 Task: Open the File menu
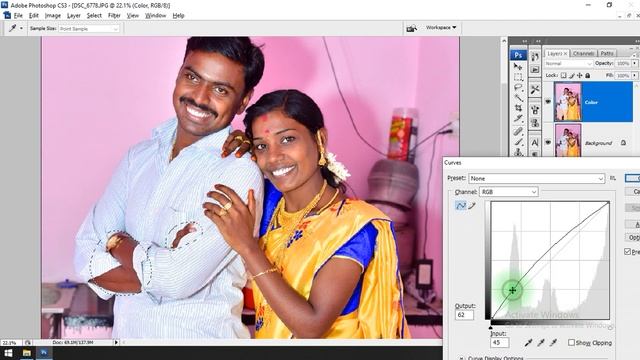pos(18,16)
